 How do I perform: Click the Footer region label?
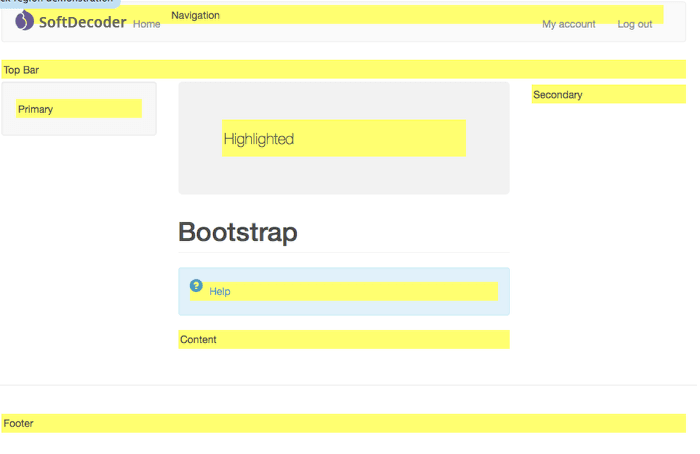(18, 423)
